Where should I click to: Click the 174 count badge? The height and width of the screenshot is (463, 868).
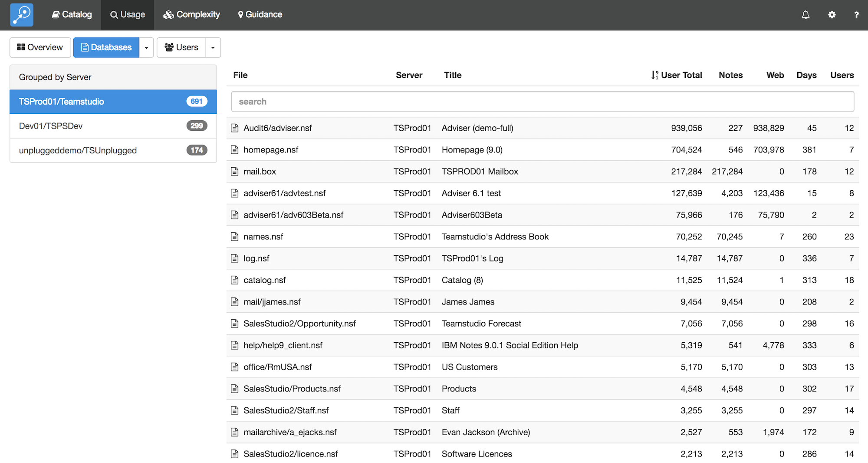(x=197, y=150)
